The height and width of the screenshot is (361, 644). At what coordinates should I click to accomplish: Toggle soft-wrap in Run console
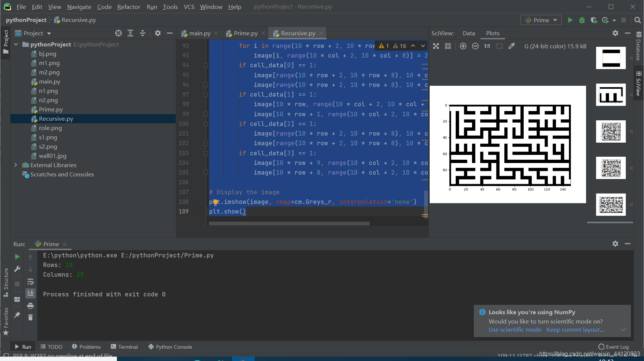[30, 282]
